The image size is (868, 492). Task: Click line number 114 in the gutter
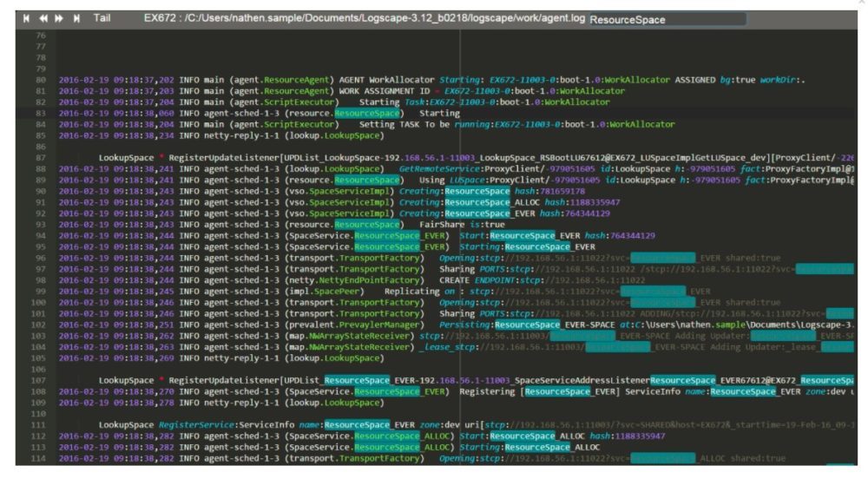pyautogui.click(x=40, y=458)
